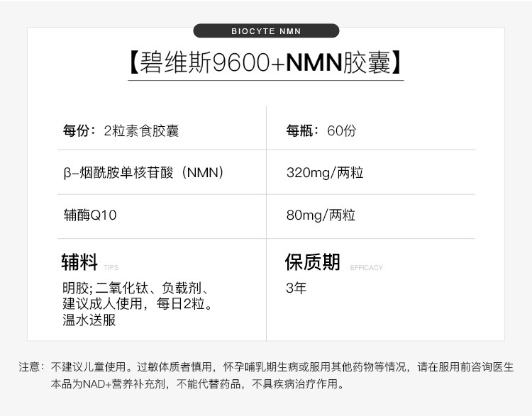Click the serving size text 每份: 2粒素食胶囊
Screen dimensions: 532x416
pos(121,130)
